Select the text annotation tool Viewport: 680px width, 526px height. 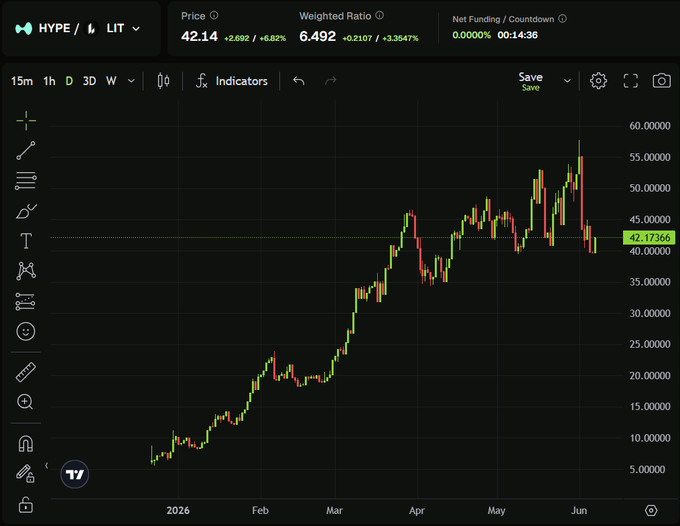(x=26, y=241)
